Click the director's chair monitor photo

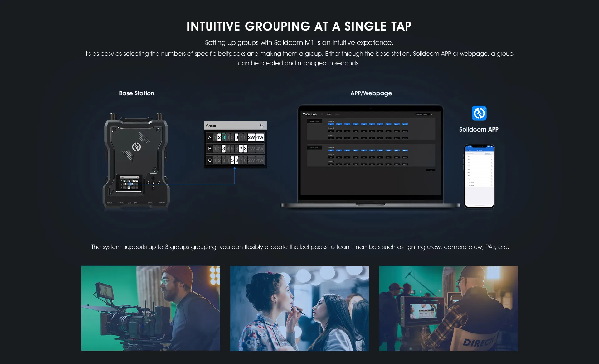(x=448, y=308)
